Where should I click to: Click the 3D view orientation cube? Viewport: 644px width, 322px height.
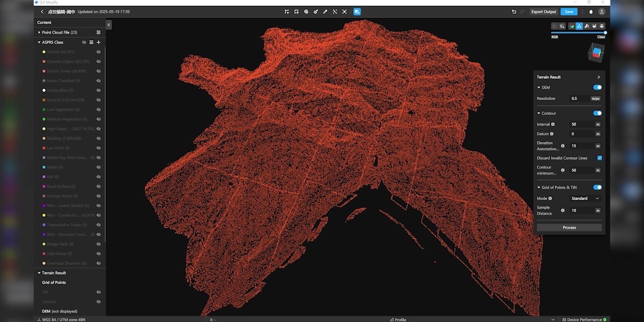click(596, 53)
